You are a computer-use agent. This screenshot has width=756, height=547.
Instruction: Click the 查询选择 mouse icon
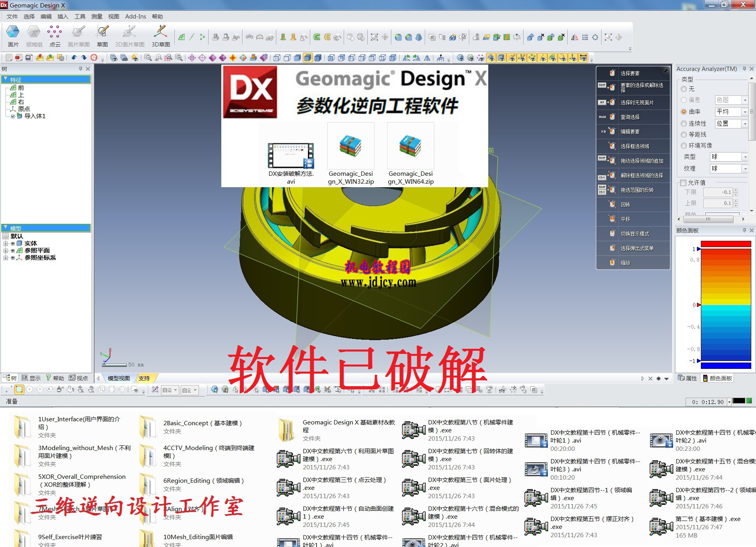[612, 117]
